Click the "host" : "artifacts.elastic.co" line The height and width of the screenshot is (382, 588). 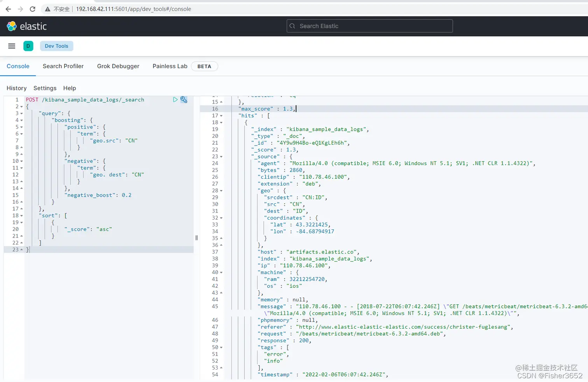tap(308, 252)
